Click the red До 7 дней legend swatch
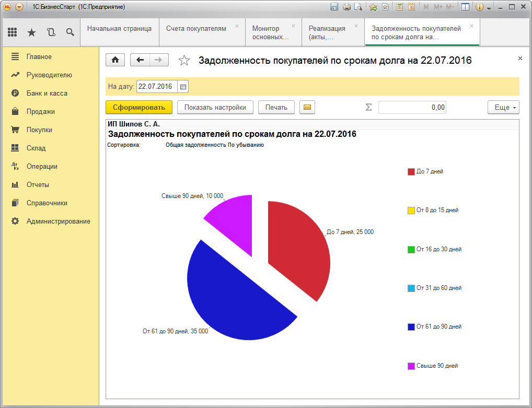 (411, 171)
